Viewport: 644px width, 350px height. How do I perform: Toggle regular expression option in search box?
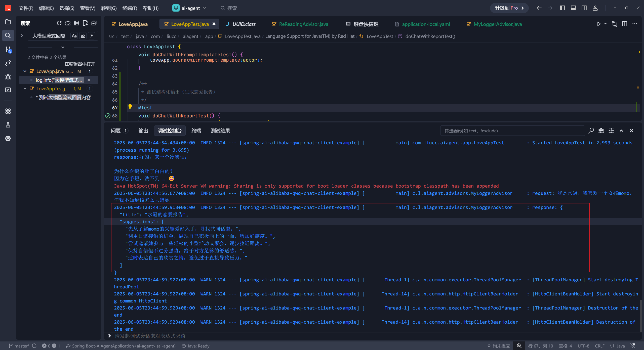pyautogui.click(x=92, y=36)
